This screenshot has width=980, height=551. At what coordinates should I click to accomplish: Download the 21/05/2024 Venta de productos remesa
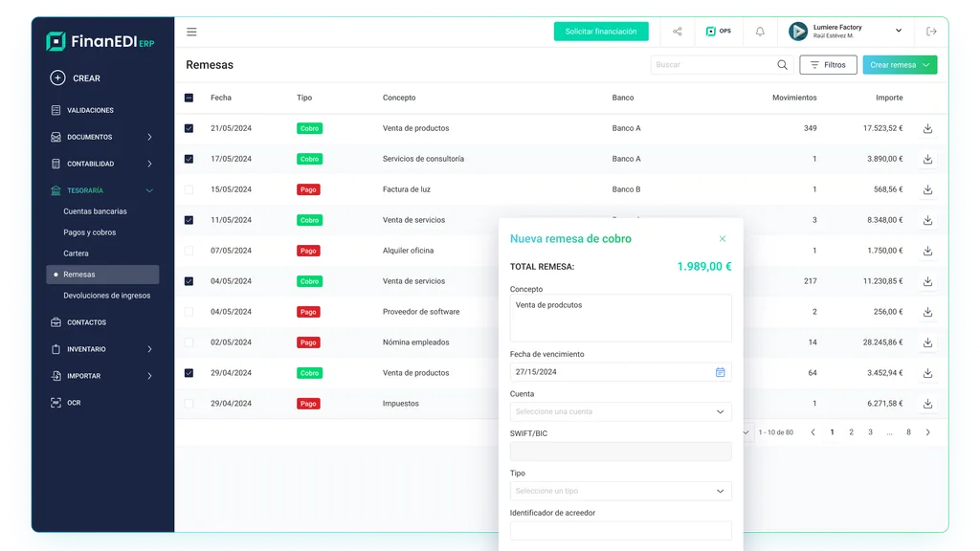(927, 129)
